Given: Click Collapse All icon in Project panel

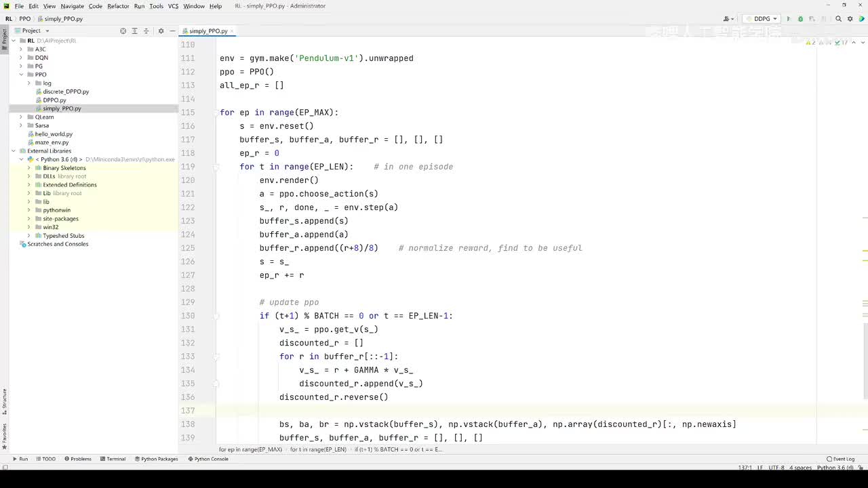Looking at the screenshot, I should pos(146,30).
